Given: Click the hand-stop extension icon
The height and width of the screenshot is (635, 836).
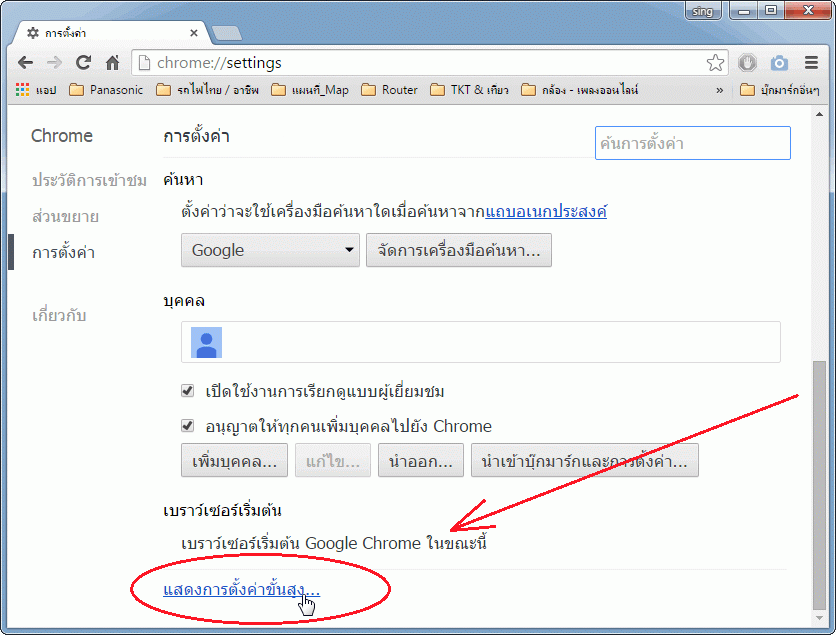Looking at the screenshot, I should pos(747,63).
